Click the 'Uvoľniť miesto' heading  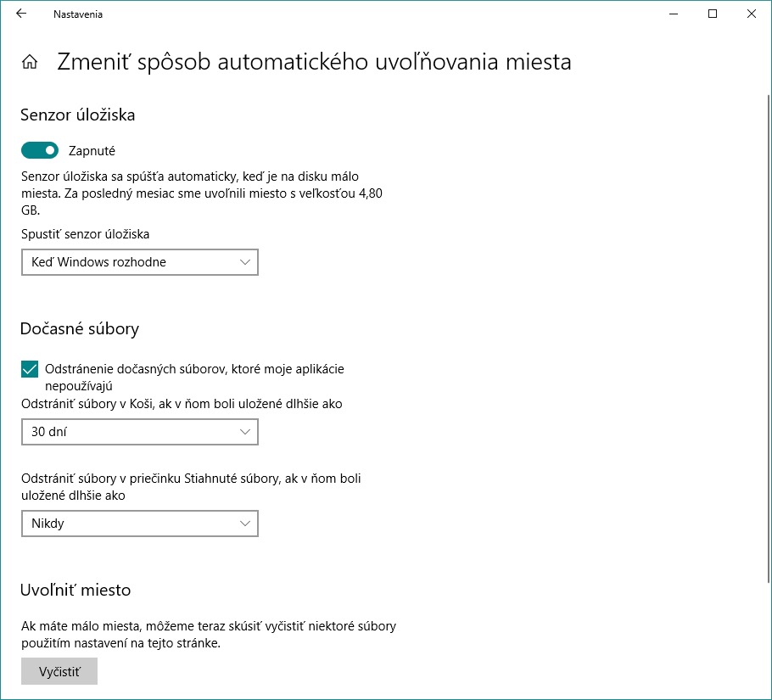(76, 590)
